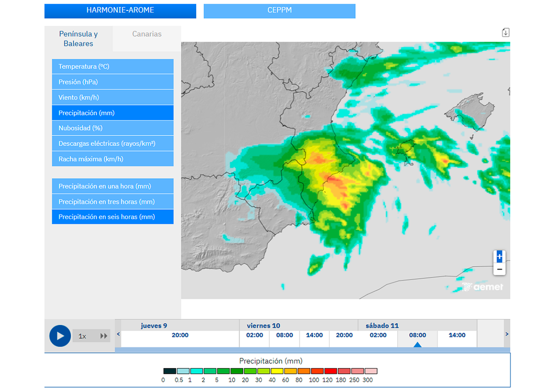
Task: Change playback speed 1x
Action: [x=82, y=336]
